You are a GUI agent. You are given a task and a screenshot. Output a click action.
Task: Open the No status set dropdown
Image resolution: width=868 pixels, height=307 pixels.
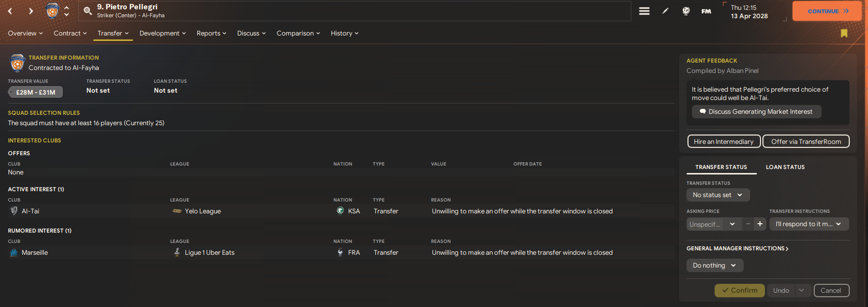click(x=718, y=195)
